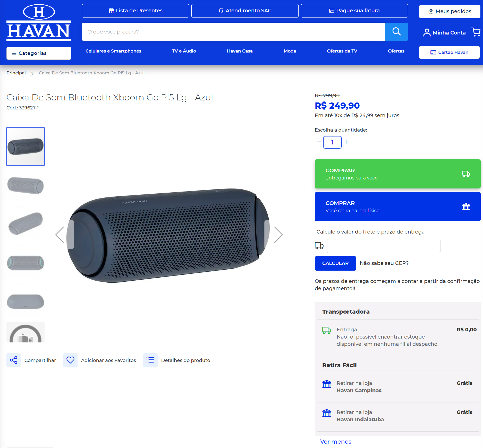Open Havan Casa menu
This screenshot has width=483, height=448.
pyautogui.click(x=240, y=51)
